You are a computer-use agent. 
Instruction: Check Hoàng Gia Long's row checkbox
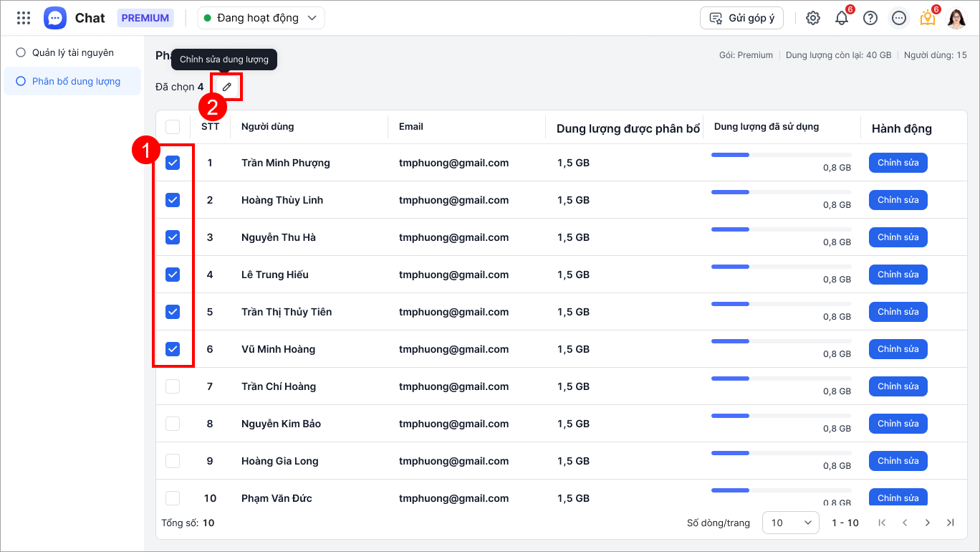pos(173,461)
